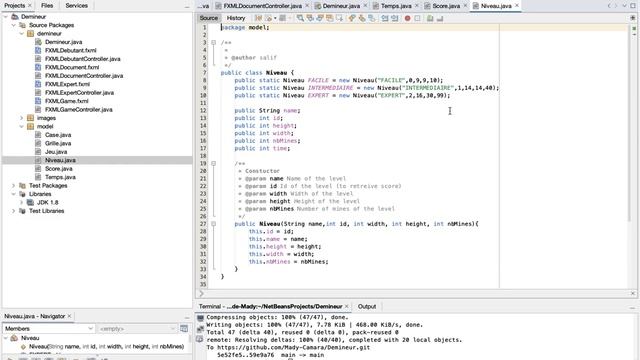Image resolution: width=640 pixels, height=360 pixels.
Task: Select Niveau constructor in Navigator
Action: coord(106,347)
